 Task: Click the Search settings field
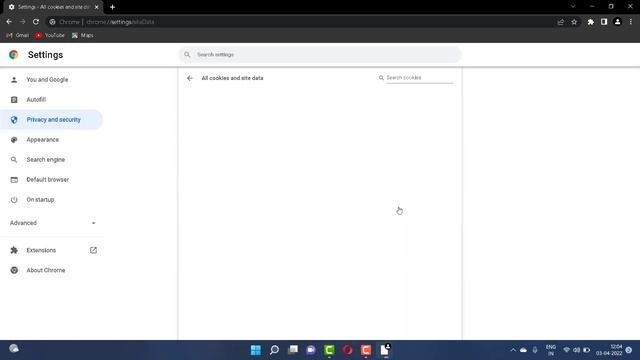click(x=320, y=55)
